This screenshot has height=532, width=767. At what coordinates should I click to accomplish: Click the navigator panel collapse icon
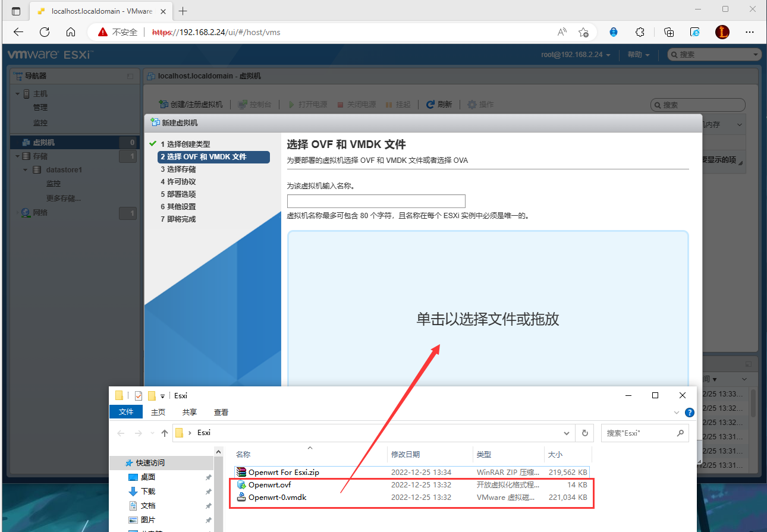[x=130, y=76]
